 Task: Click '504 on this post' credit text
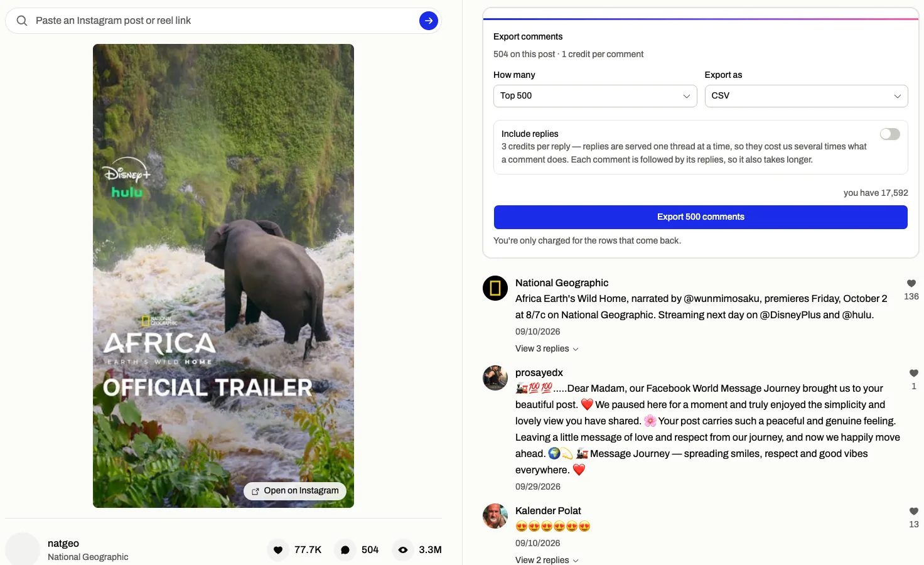[524, 55]
